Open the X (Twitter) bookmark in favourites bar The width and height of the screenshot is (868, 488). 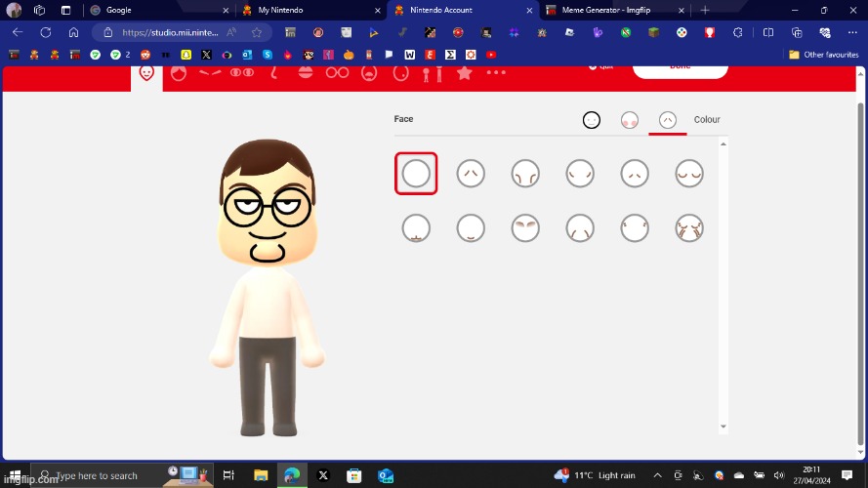(x=206, y=55)
